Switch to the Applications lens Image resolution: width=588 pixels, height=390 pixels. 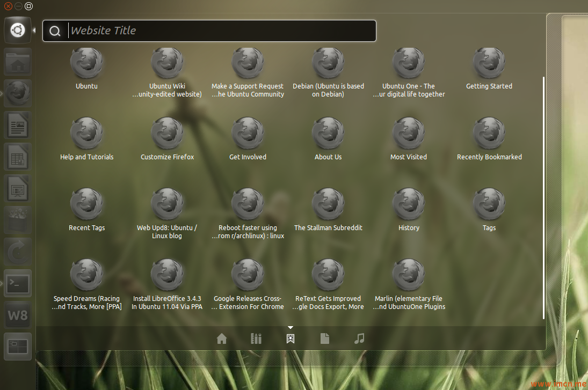point(256,339)
